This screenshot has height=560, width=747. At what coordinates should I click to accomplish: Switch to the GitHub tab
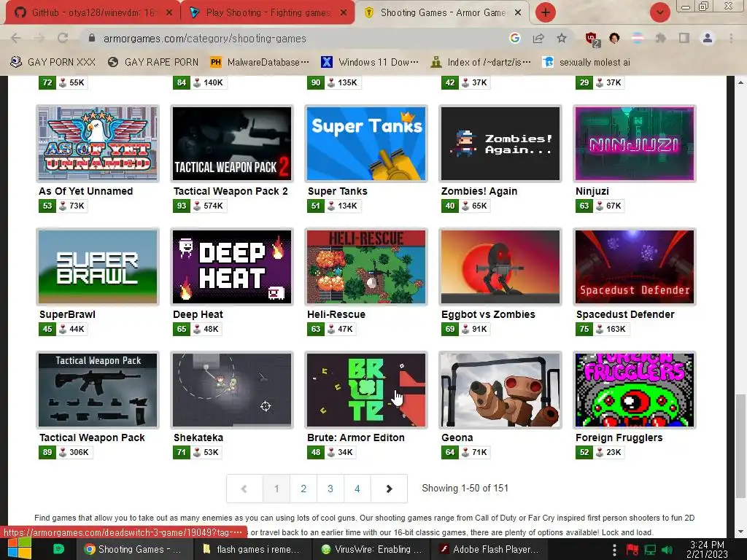93,13
